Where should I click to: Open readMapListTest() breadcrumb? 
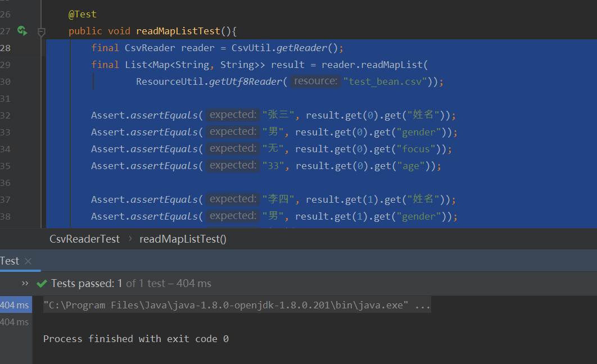point(183,239)
